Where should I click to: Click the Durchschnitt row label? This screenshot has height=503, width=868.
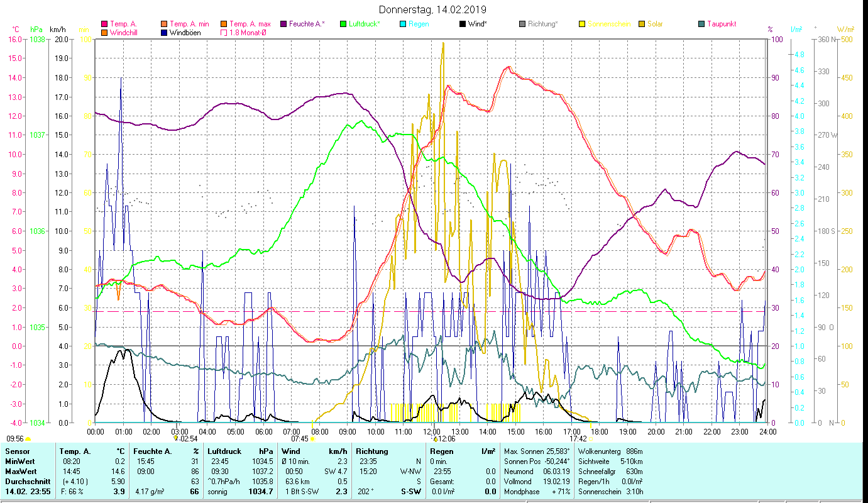pos(26,482)
